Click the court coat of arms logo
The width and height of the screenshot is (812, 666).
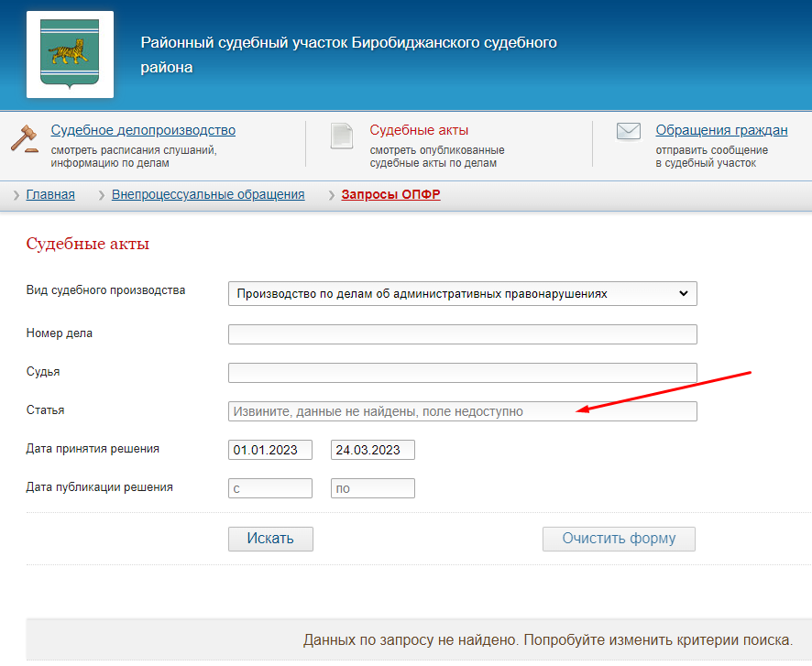point(70,55)
